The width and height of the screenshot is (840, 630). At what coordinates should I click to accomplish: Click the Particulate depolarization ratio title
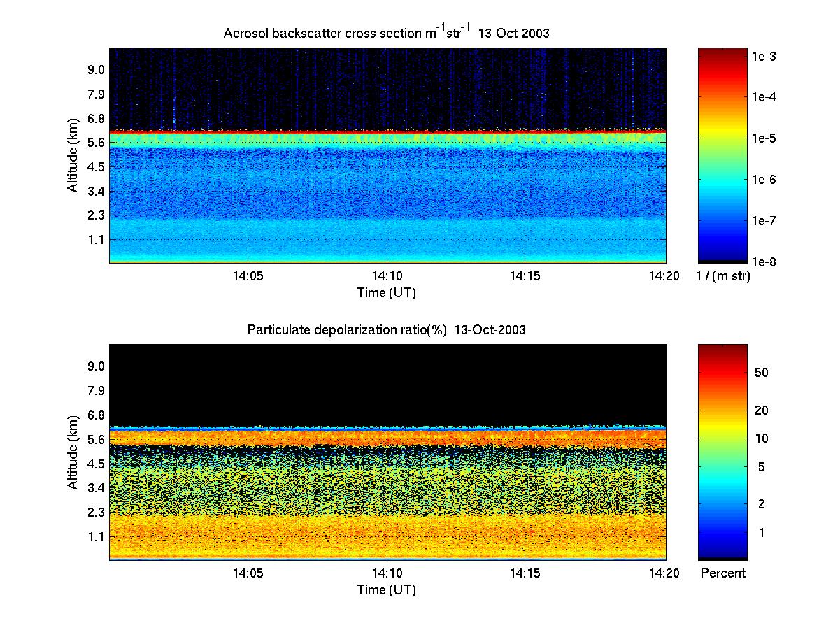[x=386, y=330]
